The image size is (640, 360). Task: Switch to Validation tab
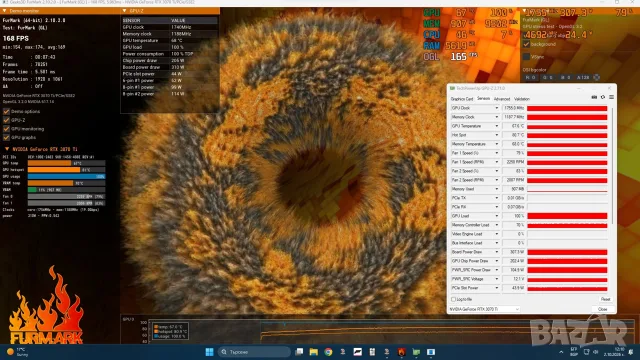coord(522,99)
